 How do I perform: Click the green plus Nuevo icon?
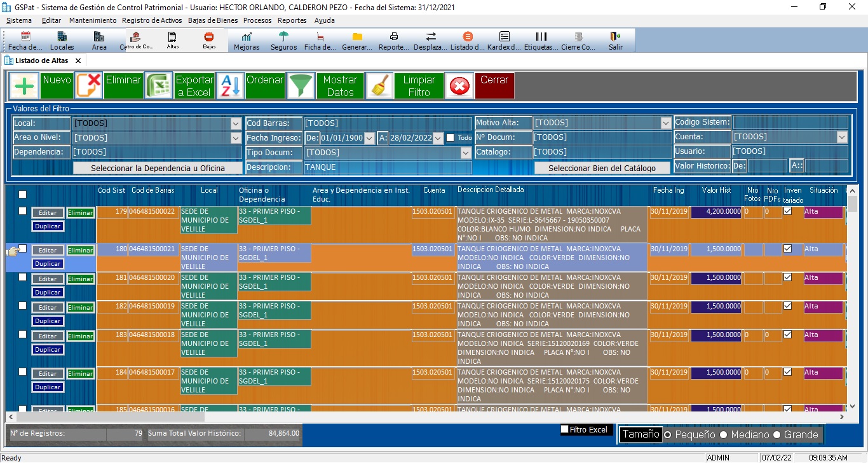pyautogui.click(x=24, y=85)
